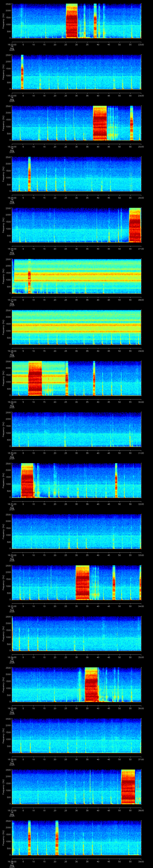This screenshot has height=868, width=153.
Task: Click the 39:00 end time label
Action: tap(141, 861)
